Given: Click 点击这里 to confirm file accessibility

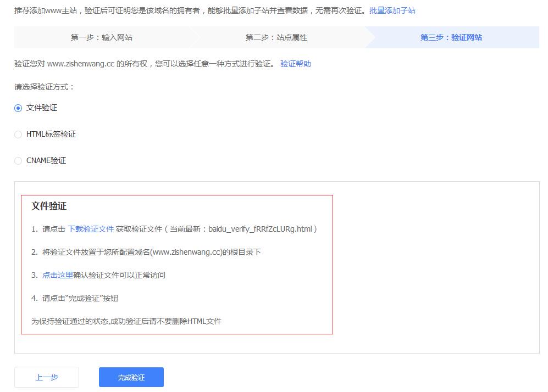Looking at the screenshot, I should [57, 275].
